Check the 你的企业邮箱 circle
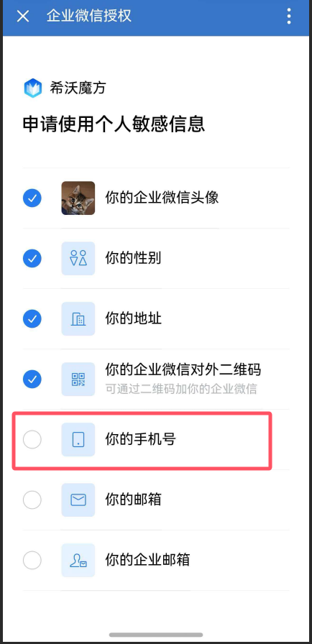The image size is (312, 644). coord(32,560)
